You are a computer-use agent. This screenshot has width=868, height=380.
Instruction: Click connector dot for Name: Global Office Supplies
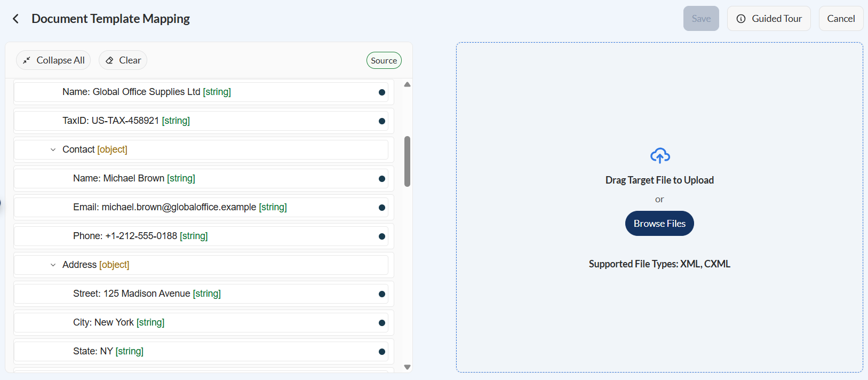tap(382, 92)
